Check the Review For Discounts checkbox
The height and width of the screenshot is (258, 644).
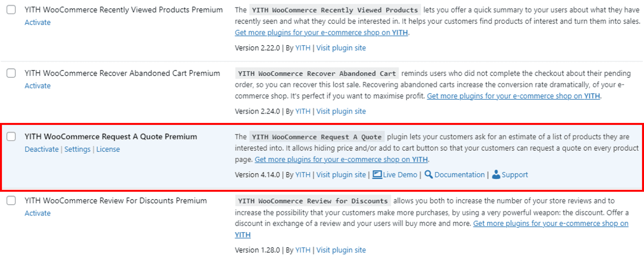(x=11, y=200)
